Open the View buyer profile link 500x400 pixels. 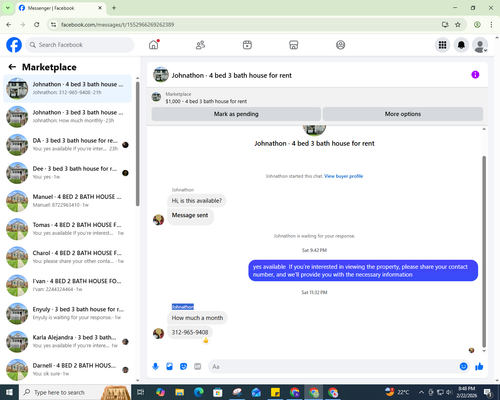343,176
